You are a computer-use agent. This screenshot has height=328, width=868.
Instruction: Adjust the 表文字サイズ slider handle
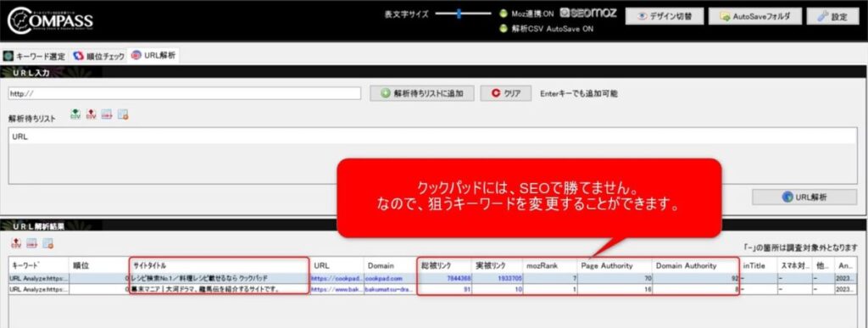pos(459,14)
